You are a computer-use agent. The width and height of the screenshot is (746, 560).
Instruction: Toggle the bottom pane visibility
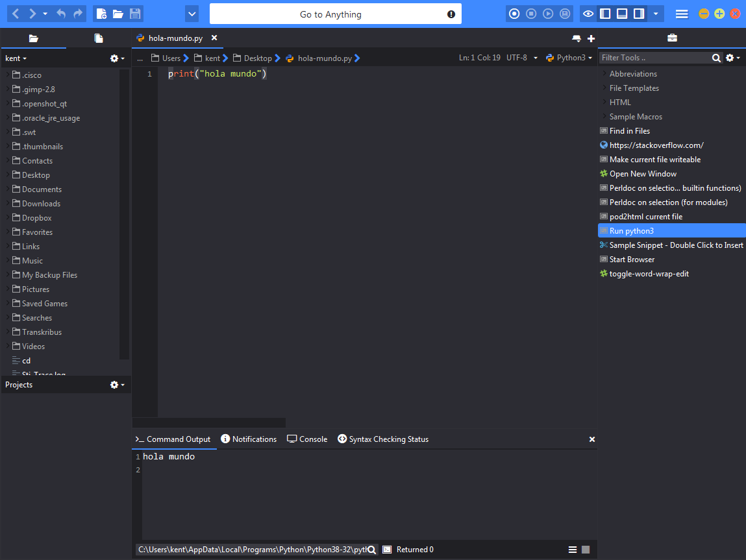pyautogui.click(x=622, y=14)
